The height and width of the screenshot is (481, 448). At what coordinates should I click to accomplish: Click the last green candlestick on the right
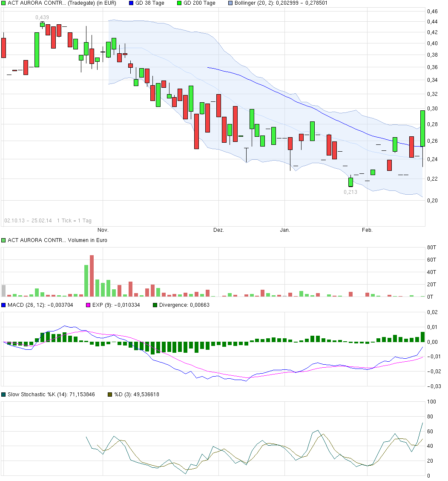tap(422, 128)
